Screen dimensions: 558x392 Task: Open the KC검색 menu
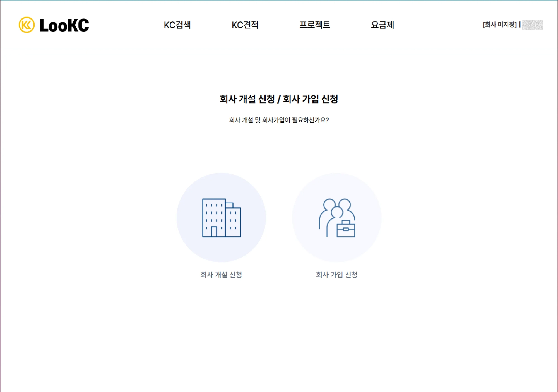click(177, 25)
